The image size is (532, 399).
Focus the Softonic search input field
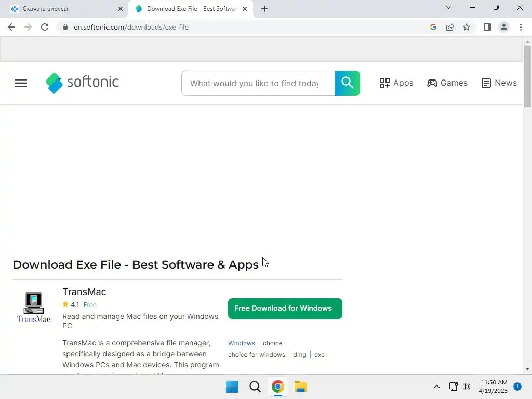click(x=258, y=83)
